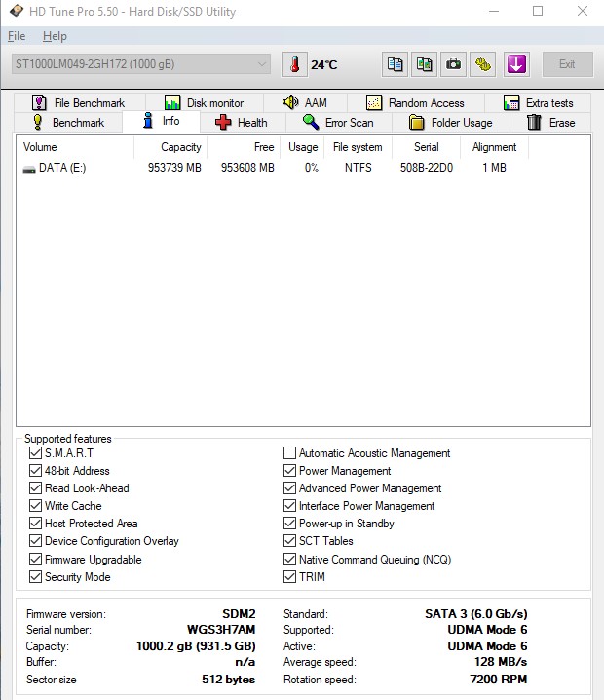Toggle Advanced Power Management checkbox
Viewport: 604px width, 700px height.
289,487
